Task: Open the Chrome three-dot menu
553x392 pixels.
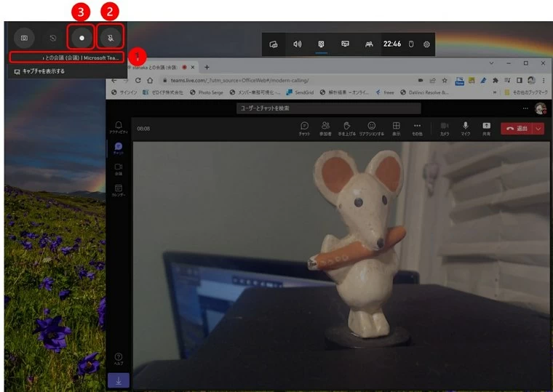Action: 544,81
